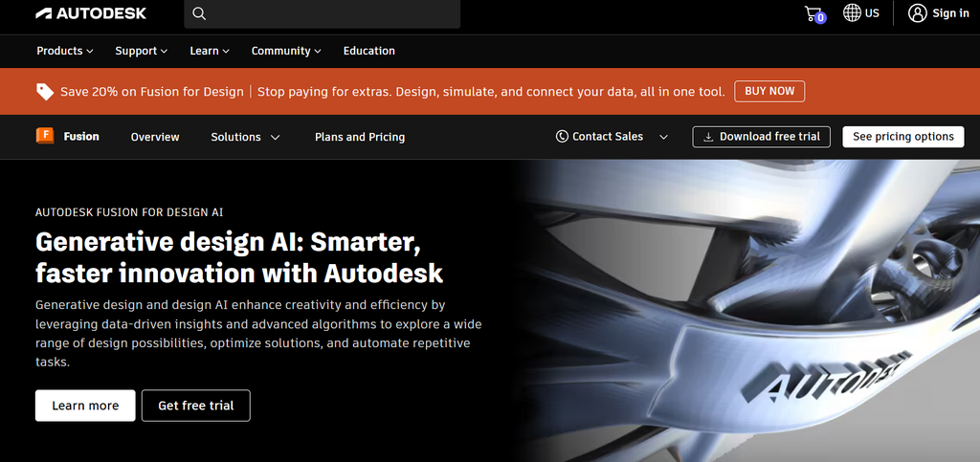Viewport: 980px width, 462px height.
Task: Open the Education page
Action: [368, 52]
